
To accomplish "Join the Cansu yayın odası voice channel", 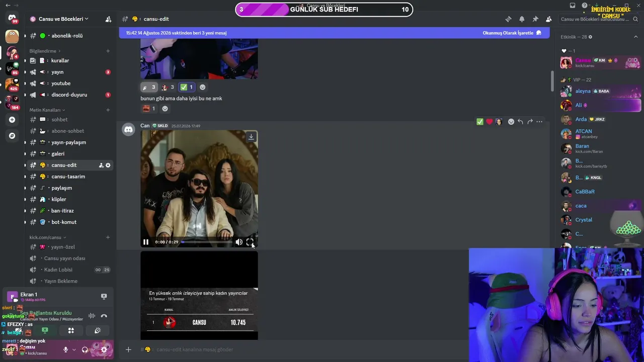I will 69,258.
